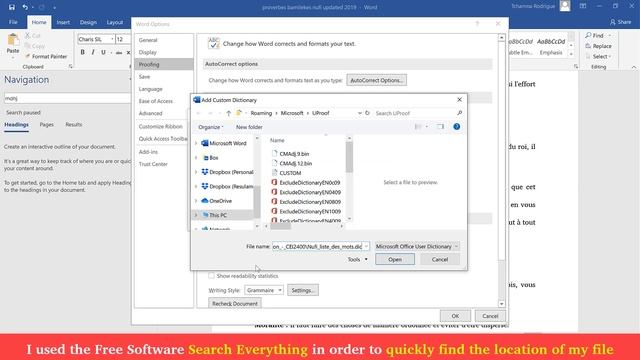Click the Find icon in Editing group

(x=588, y=36)
